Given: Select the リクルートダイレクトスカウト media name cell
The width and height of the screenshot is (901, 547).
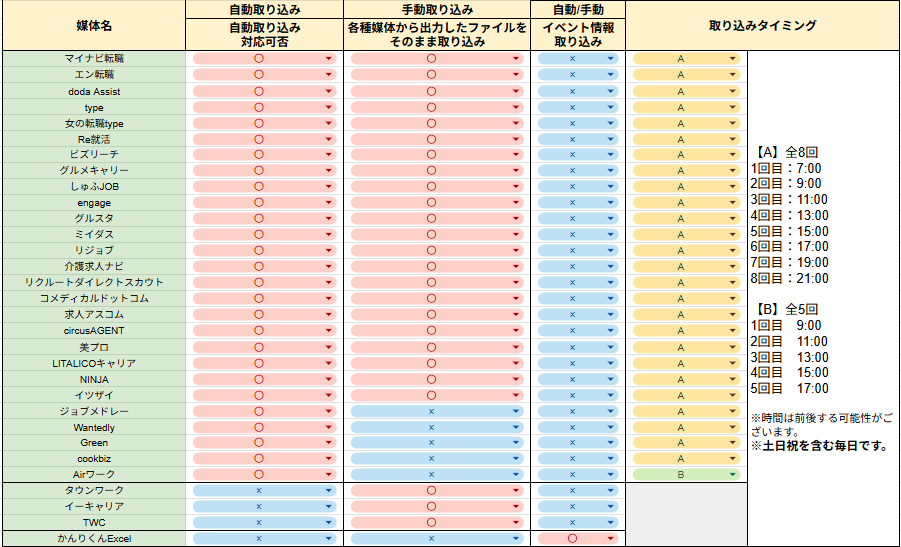Looking at the screenshot, I should (94, 283).
